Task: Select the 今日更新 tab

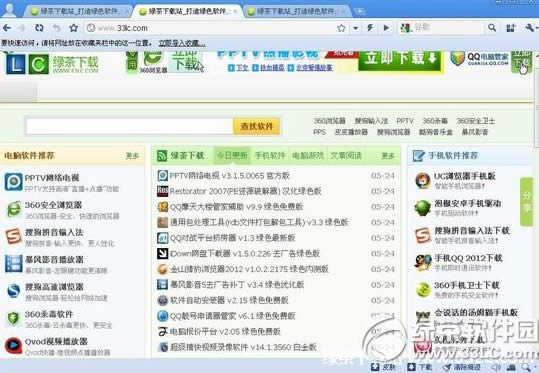Action: pyautogui.click(x=232, y=156)
